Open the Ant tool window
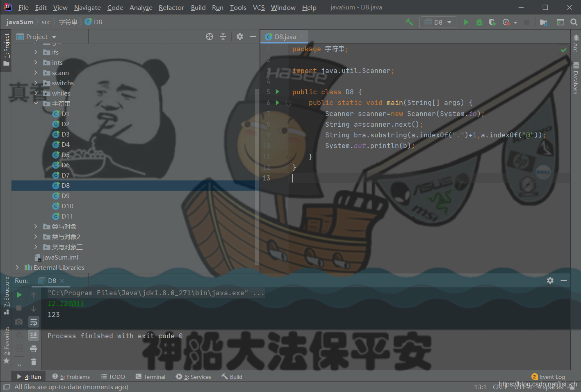This screenshot has width=581, height=392. click(x=576, y=43)
